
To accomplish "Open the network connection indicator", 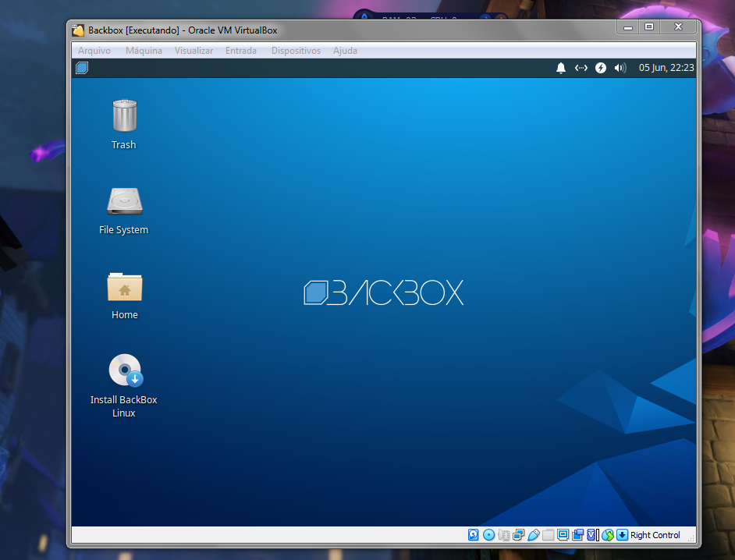I will point(581,68).
